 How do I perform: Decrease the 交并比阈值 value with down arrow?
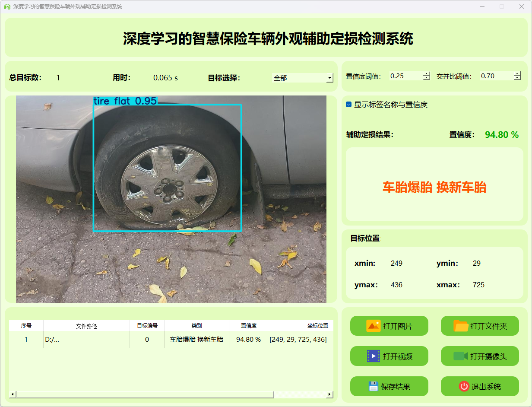tap(517, 78)
